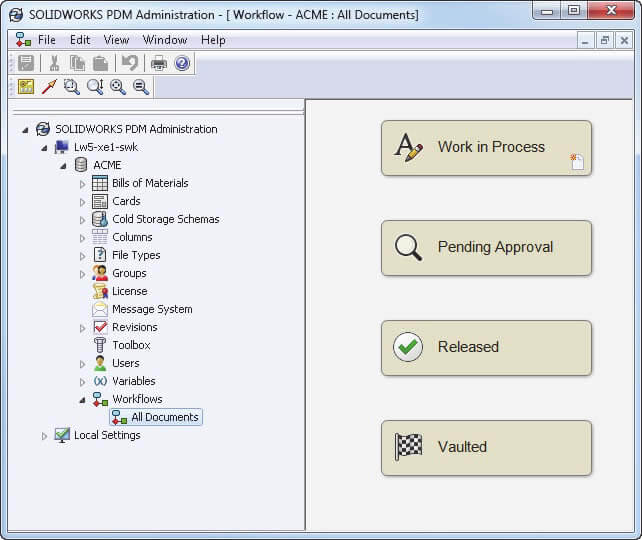Screen dimensions: 642x540
Task: Select the Lw5-xe1-swk server label
Action: (106, 147)
